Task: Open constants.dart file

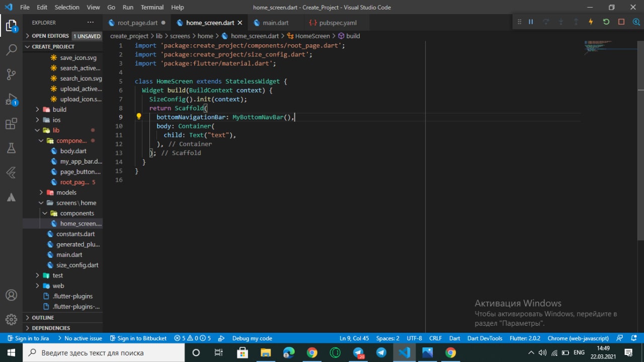Action: (x=75, y=234)
